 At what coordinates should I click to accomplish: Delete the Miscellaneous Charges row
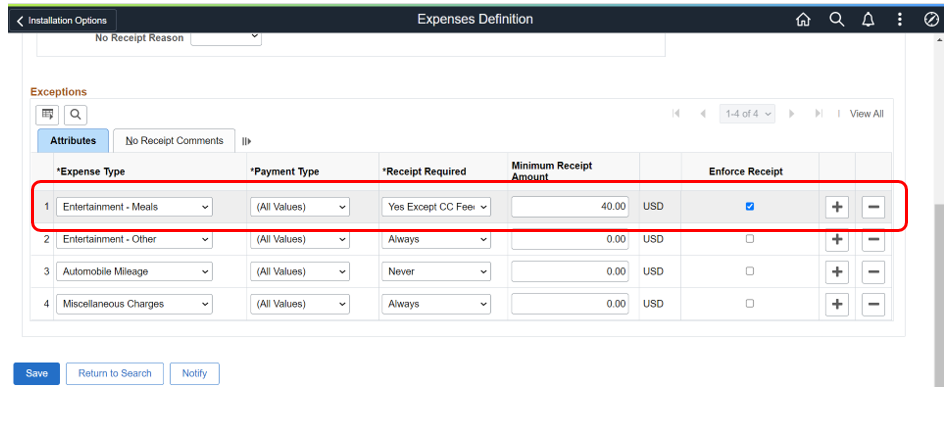tap(873, 304)
